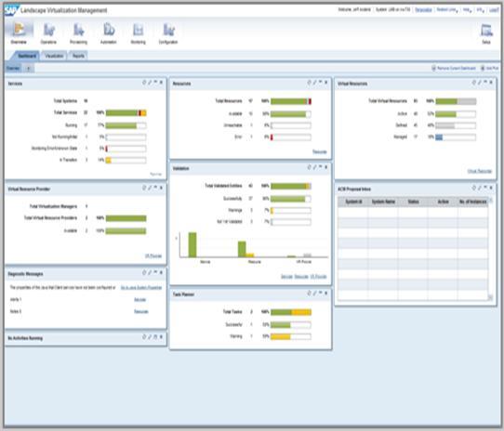The image size is (504, 431).
Task: Collapse the Task Planner pod
Action: click(x=321, y=294)
